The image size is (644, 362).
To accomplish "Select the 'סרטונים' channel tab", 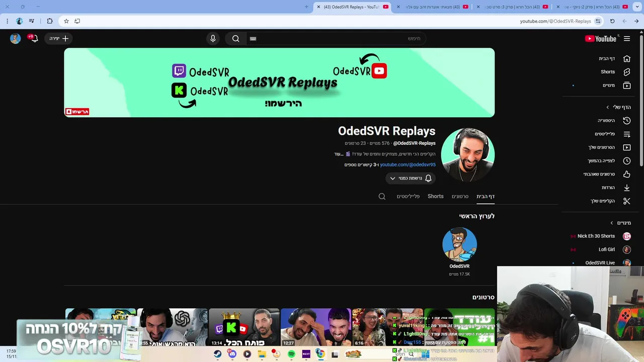I will [460, 197].
